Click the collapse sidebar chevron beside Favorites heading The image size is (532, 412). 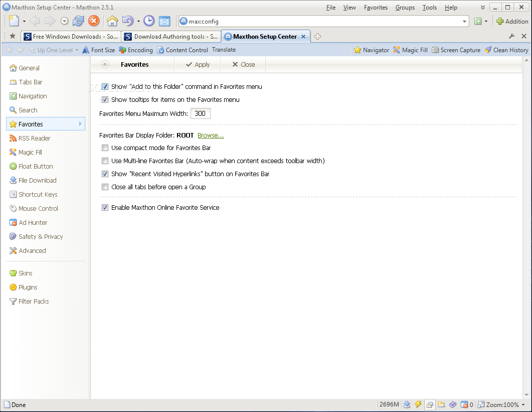click(x=105, y=64)
